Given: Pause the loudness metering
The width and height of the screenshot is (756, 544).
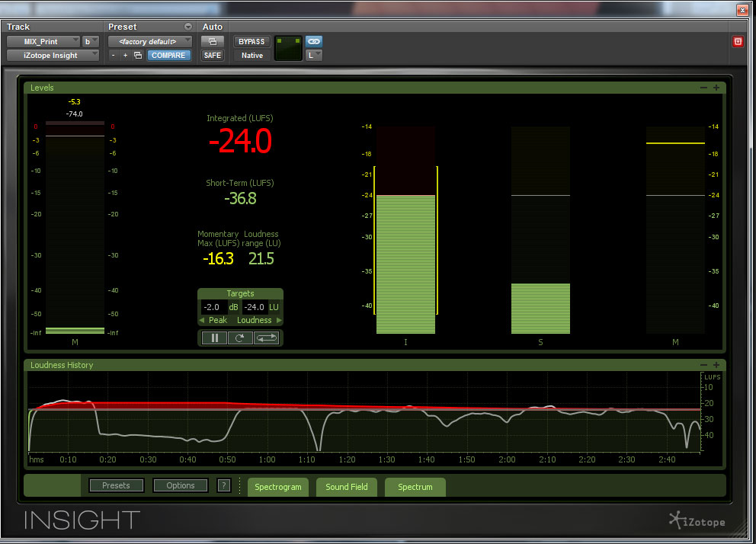Looking at the screenshot, I should [215, 338].
